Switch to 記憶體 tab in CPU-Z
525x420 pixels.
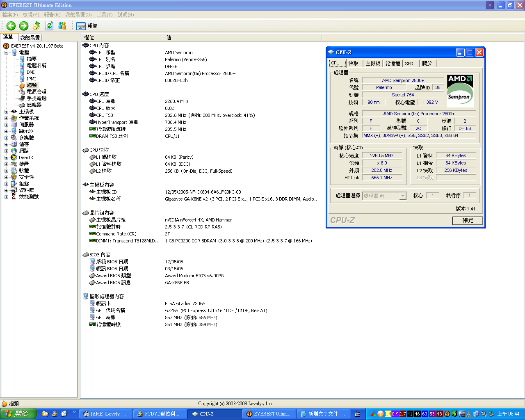pos(393,64)
